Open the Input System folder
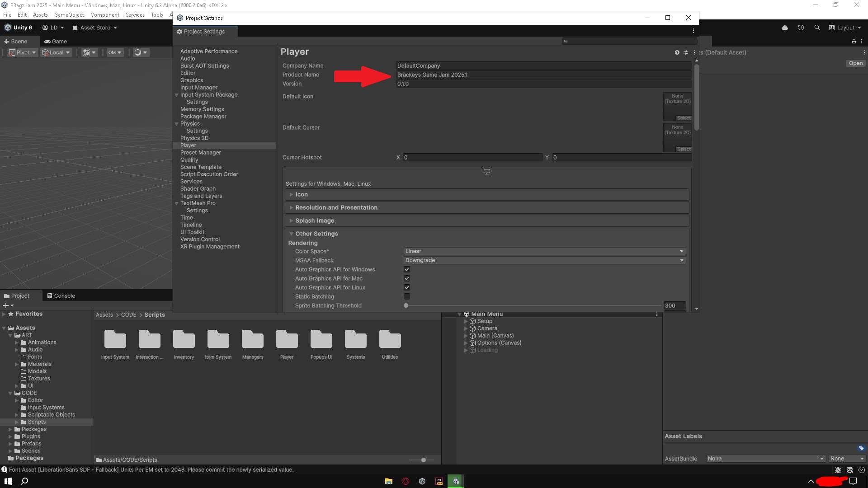This screenshot has height=488, width=868. [115, 344]
